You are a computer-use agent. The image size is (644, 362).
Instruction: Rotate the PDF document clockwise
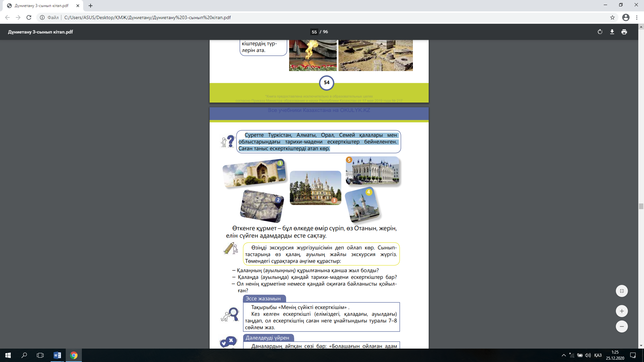pos(600,32)
